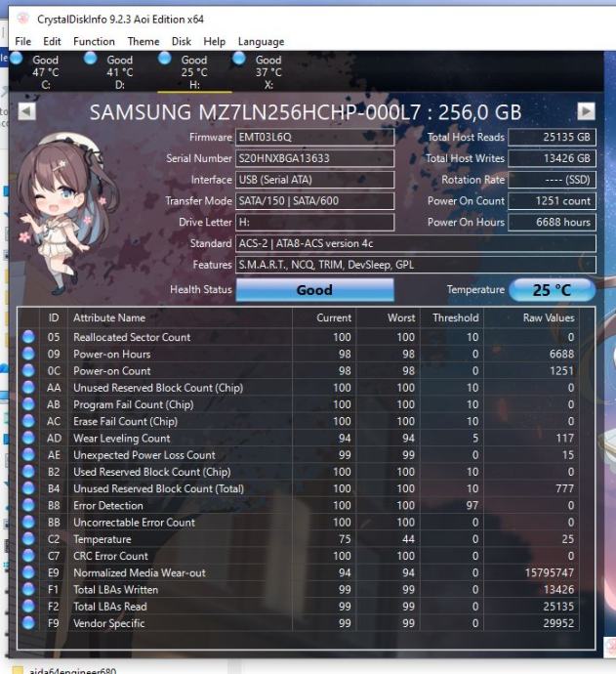Click status orb for Vendor Specific

point(28,623)
